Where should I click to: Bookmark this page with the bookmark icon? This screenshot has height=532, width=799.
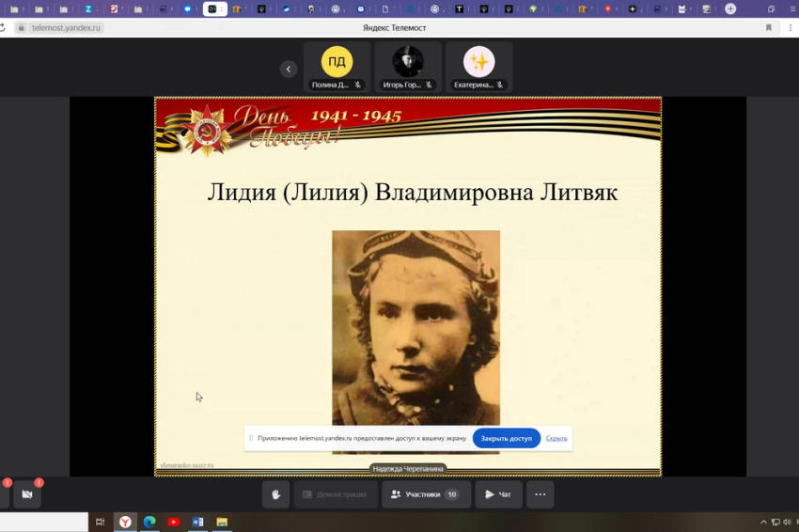(768, 28)
